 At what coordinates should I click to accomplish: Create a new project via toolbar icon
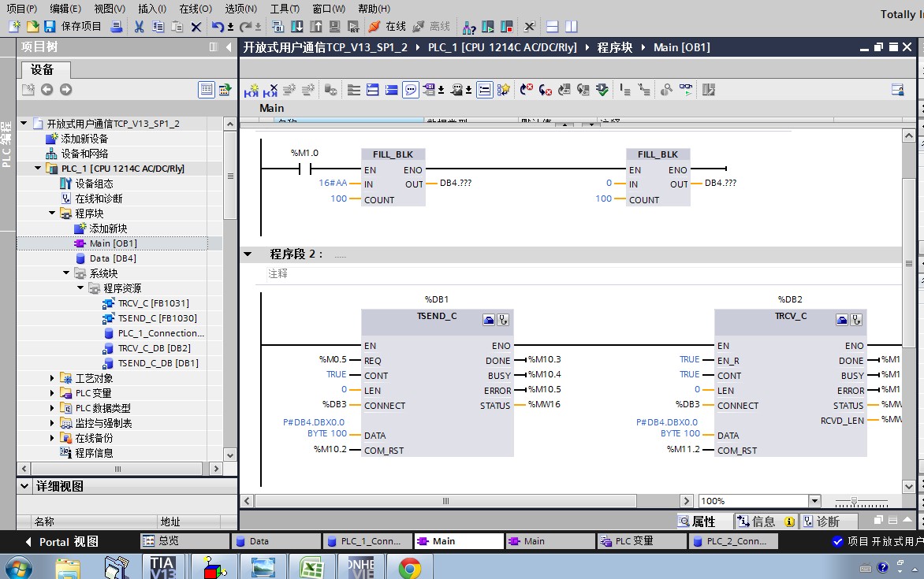(15, 27)
